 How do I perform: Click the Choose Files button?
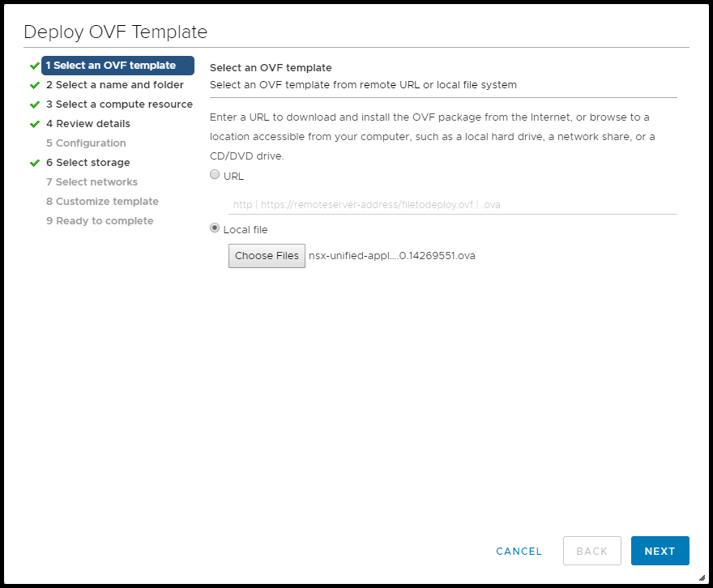pos(267,256)
